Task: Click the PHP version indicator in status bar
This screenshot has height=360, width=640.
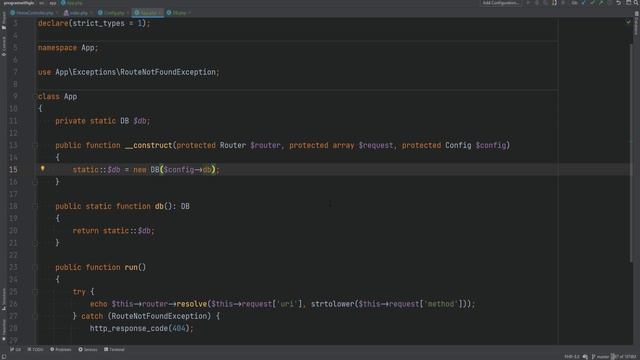Action: (572, 357)
